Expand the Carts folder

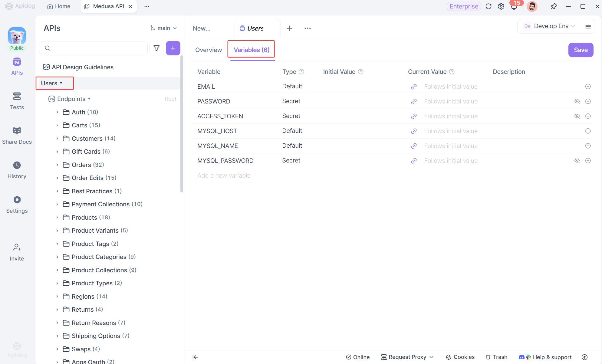click(57, 125)
